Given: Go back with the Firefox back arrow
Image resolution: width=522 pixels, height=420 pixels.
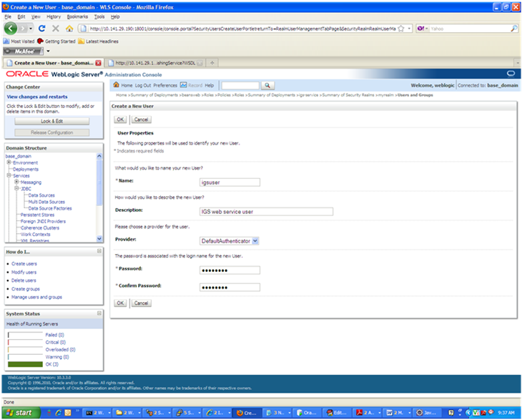Looking at the screenshot, I should pos(10,29).
